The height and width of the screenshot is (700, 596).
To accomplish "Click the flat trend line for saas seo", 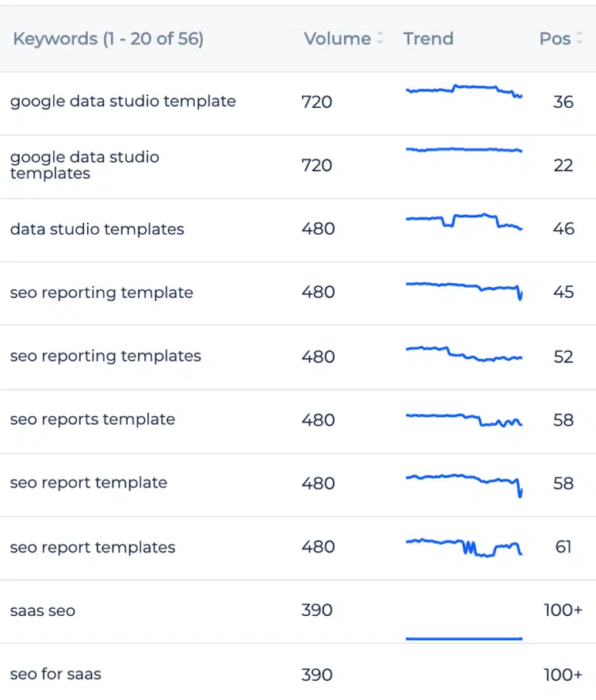I will click(x=464, y=637).
